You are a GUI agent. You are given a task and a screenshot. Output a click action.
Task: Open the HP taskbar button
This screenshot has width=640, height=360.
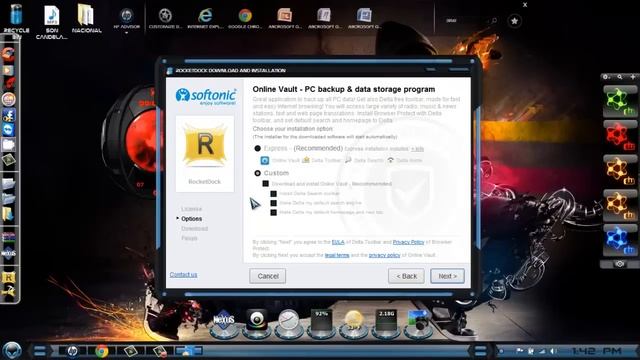(72, 351)
